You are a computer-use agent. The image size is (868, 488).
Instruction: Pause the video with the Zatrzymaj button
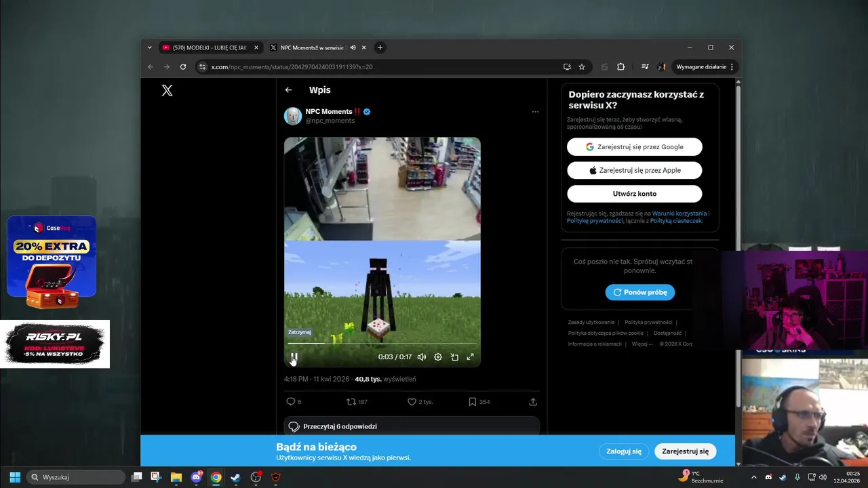(x=294, y=357)
